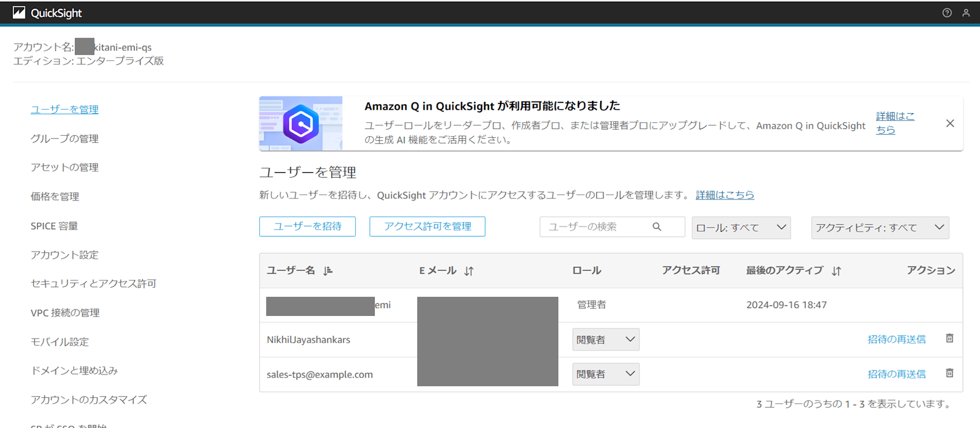This screenshot has height=428, width=980.
Task: Delete user sales-tps@example.com with trash icon
Action: [x=950, y=373]
